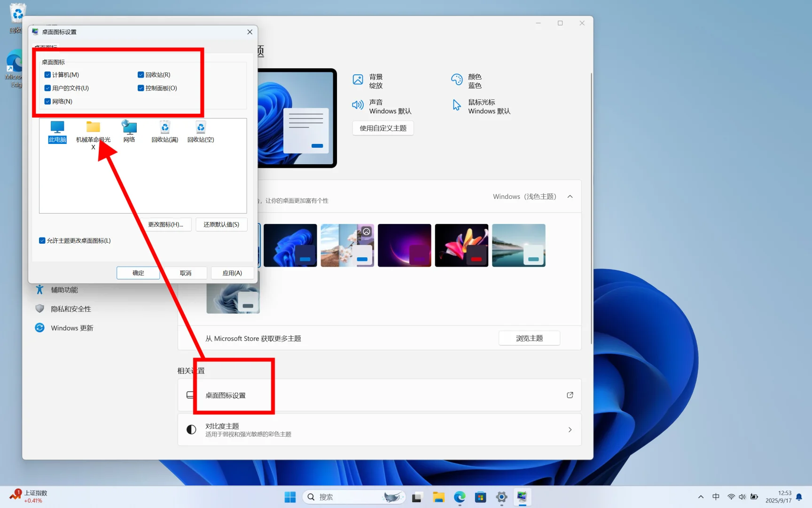Open 隐私和安全性 in the Settings sidebar
Screen dimensions: 812x508
point(71,309)
